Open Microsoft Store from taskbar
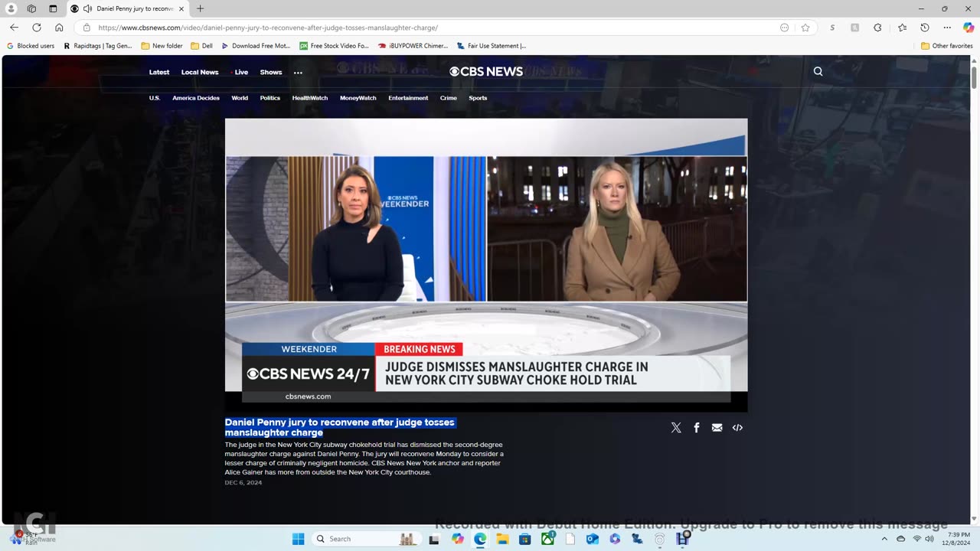The image size is (980, 551). [524, 539]
